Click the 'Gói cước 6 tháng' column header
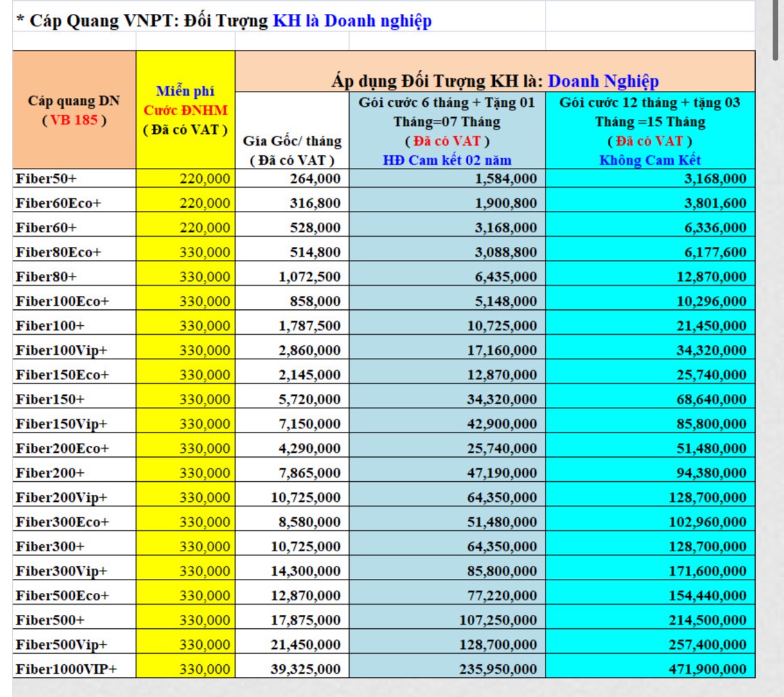Viewport: 784px width, 697px height. click(447, 131)
